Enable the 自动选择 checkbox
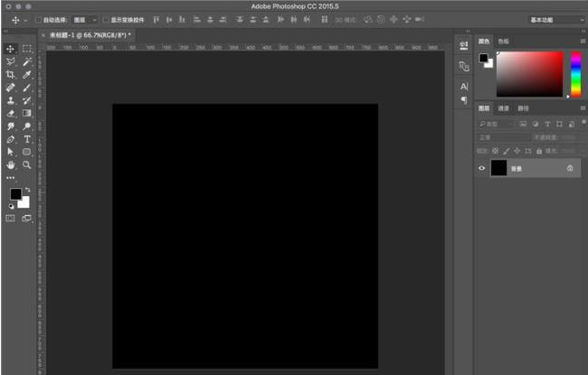This screenshot has height=375, width=588. [38, 19]
